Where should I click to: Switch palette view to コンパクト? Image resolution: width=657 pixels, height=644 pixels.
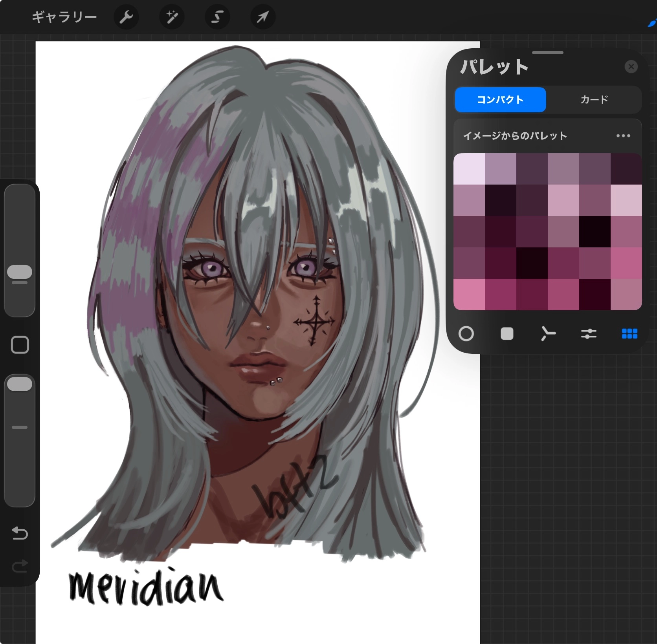click(500, 100)
